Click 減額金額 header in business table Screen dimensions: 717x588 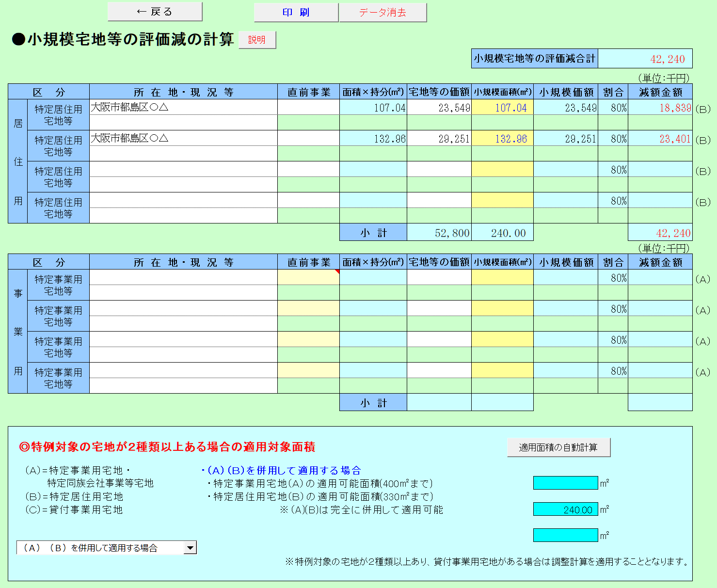(660, 262)
